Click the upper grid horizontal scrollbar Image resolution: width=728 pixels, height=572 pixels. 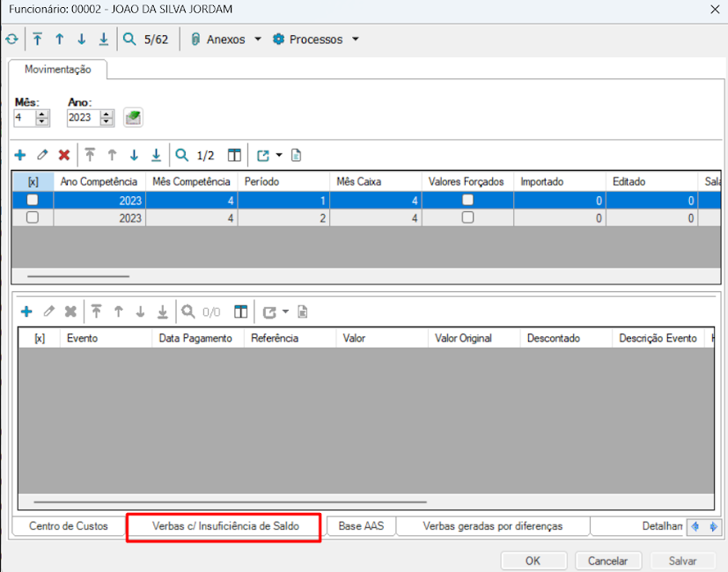tap(78, 276)
